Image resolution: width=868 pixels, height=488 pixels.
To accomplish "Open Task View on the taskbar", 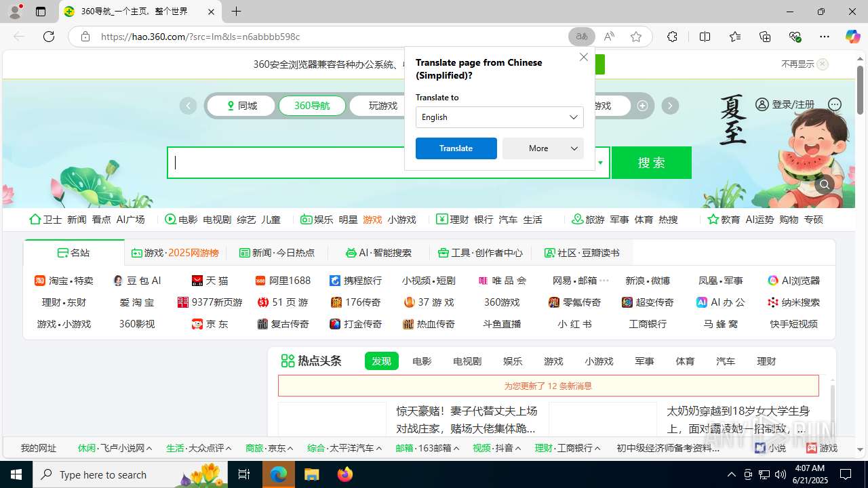I will click(244, 474).
